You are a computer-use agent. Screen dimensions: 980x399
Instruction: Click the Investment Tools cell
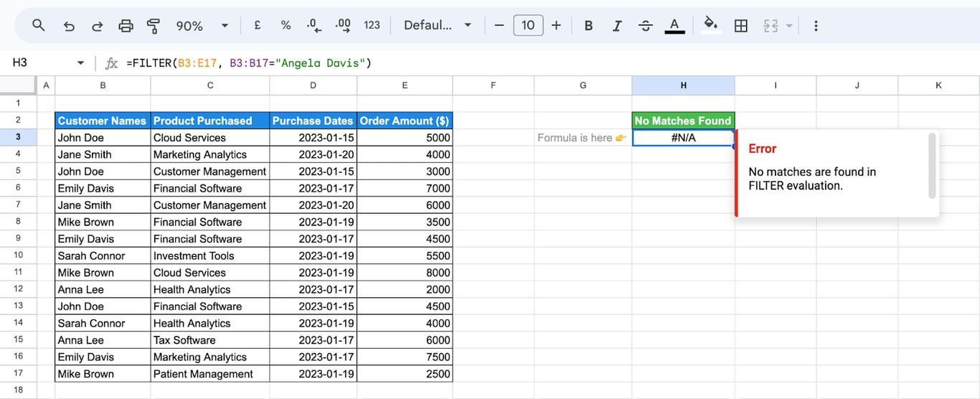coord(210,255)
